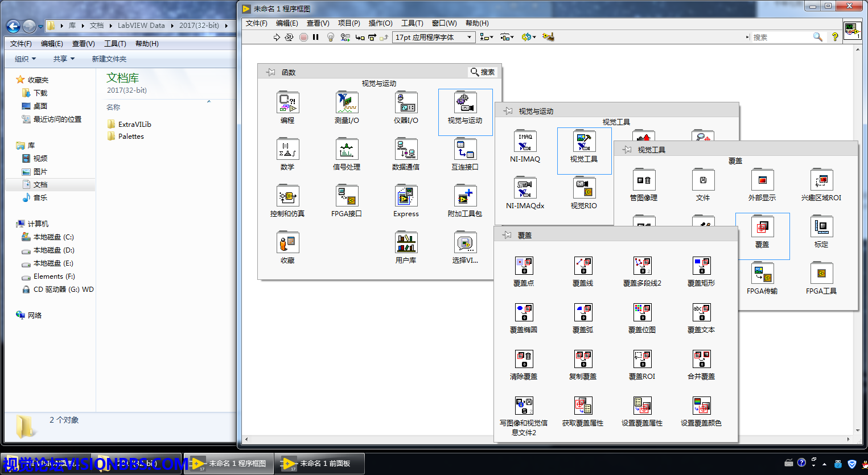
Task: Open the 工具(T) menu in LabVIEW
Action: click(412, 23)
